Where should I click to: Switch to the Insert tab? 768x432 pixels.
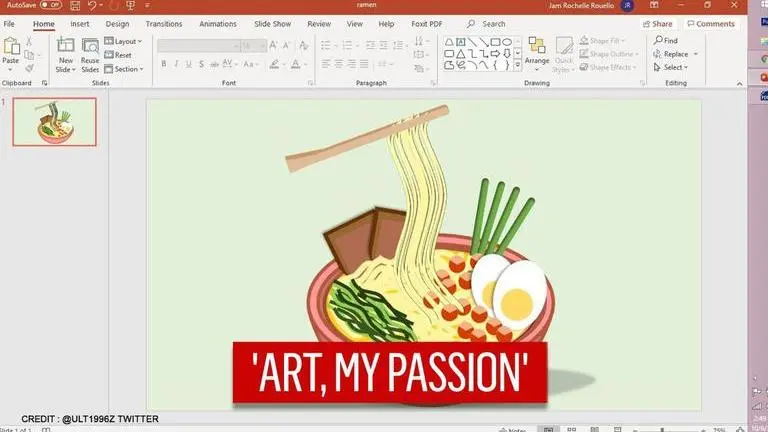(x=79, y=24)
